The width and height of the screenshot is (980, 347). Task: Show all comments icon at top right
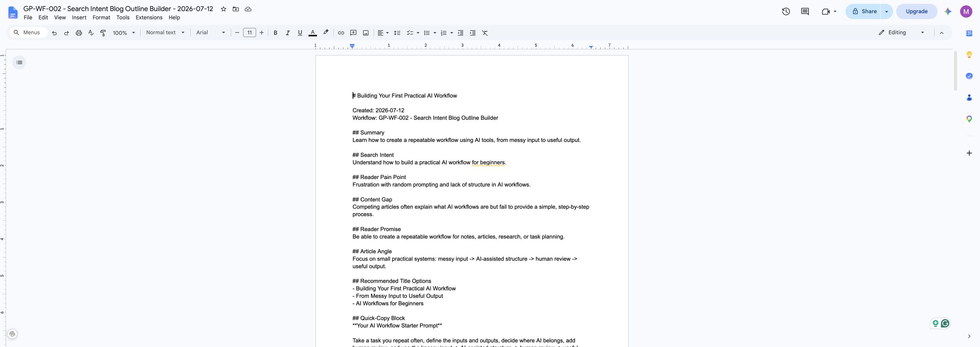[x=805, y=11]
